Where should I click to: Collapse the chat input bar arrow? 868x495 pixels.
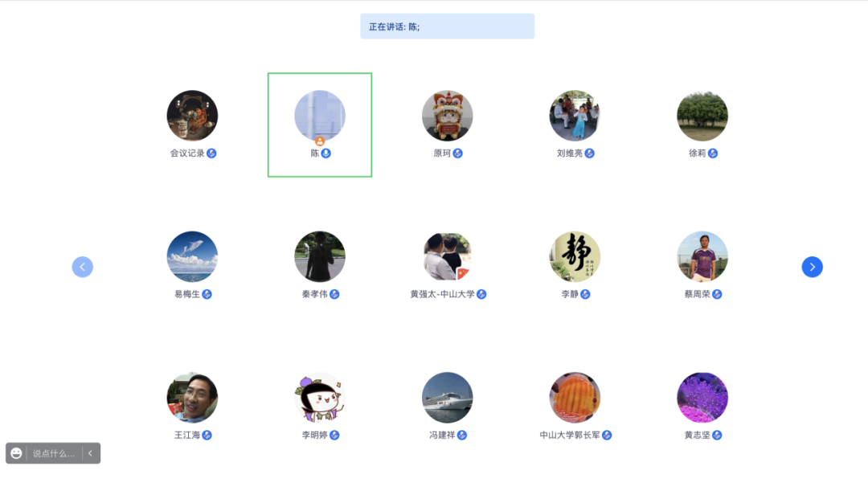pyautogui.click(x=90, y=453)
